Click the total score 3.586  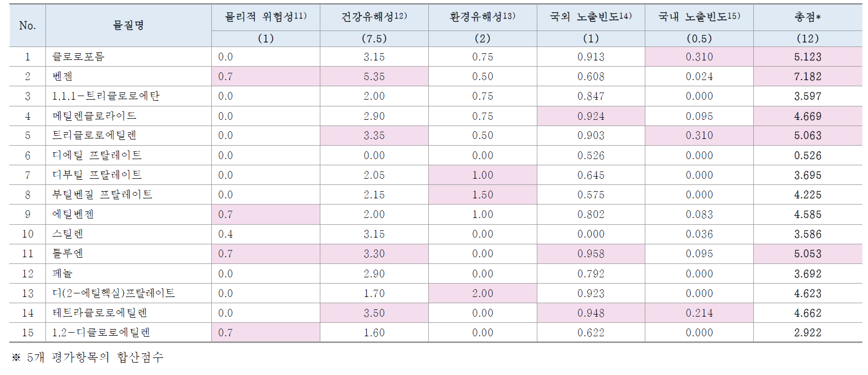click(x=808, y=234)
